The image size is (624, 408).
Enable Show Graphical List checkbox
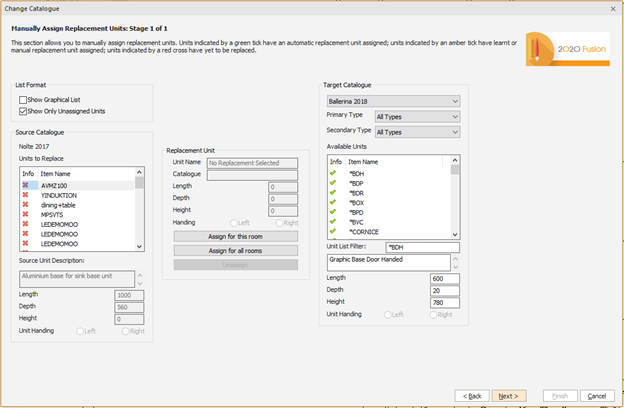23,100
